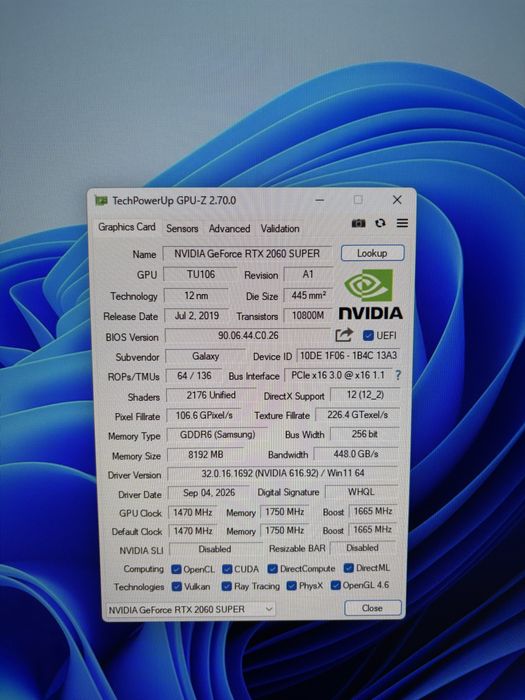Click the Digital Signature value WHQL

(x=361, y=492)
